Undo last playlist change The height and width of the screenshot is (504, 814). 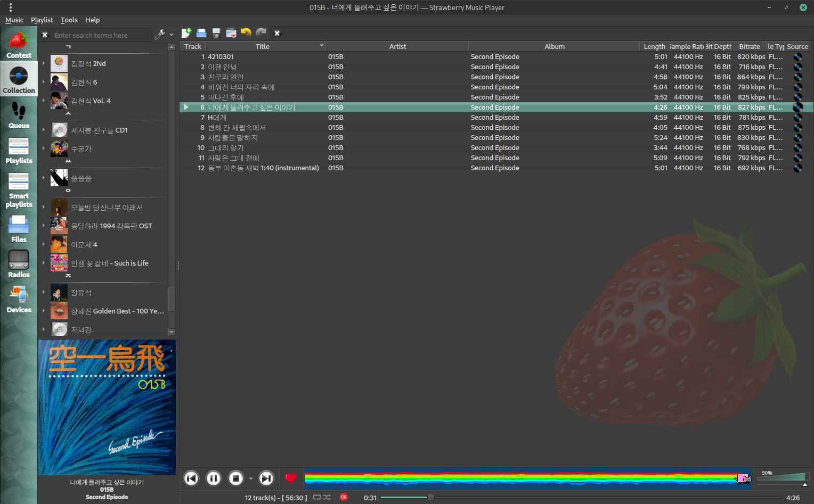(246, 33)
